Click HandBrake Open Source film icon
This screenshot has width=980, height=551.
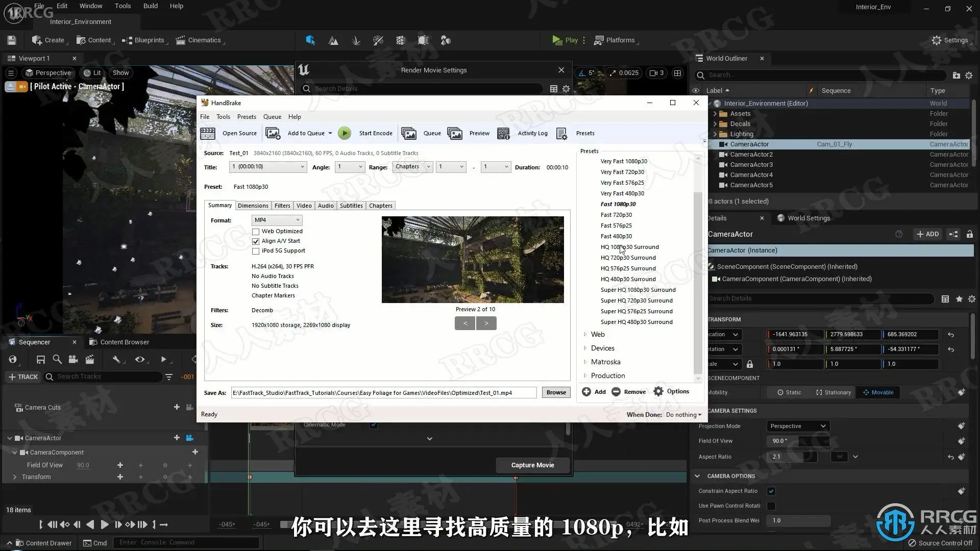(x=208, y=134)
